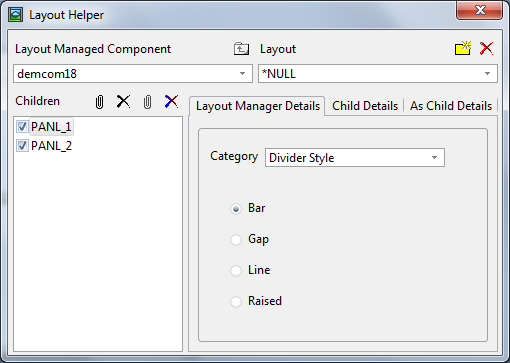
Task: Uncheck the PANL_2 checkbox
Action: (22, 146)
